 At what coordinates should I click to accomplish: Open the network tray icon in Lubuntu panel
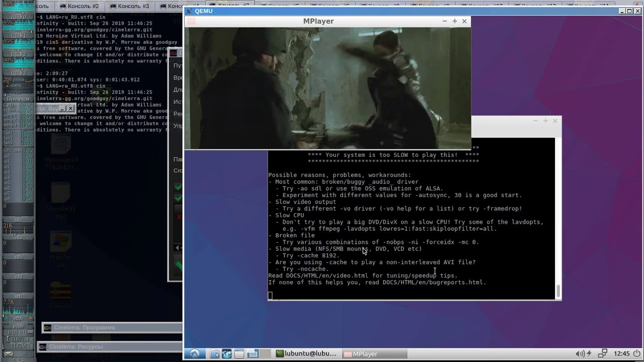click(602, 353)
